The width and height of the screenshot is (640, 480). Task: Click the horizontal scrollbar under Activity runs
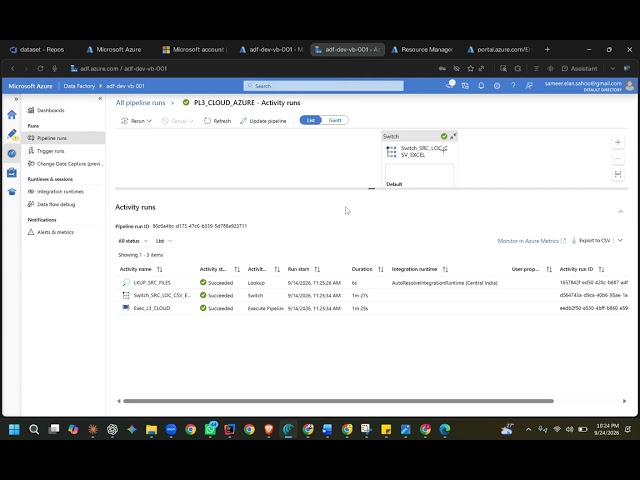pyautogui.click(x=338, y=401)
